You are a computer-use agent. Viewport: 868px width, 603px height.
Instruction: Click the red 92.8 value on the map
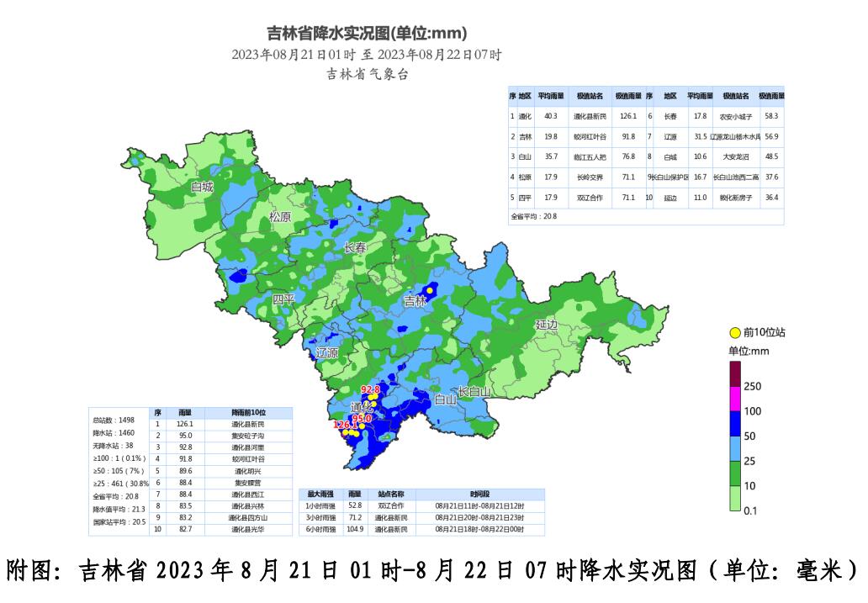(x=371, y=389)
